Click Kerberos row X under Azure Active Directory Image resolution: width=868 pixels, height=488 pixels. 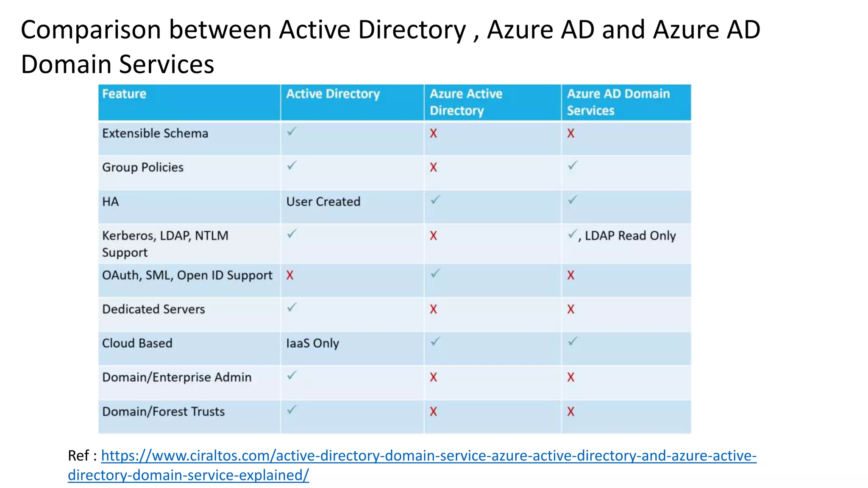click(x=433, y=236)
